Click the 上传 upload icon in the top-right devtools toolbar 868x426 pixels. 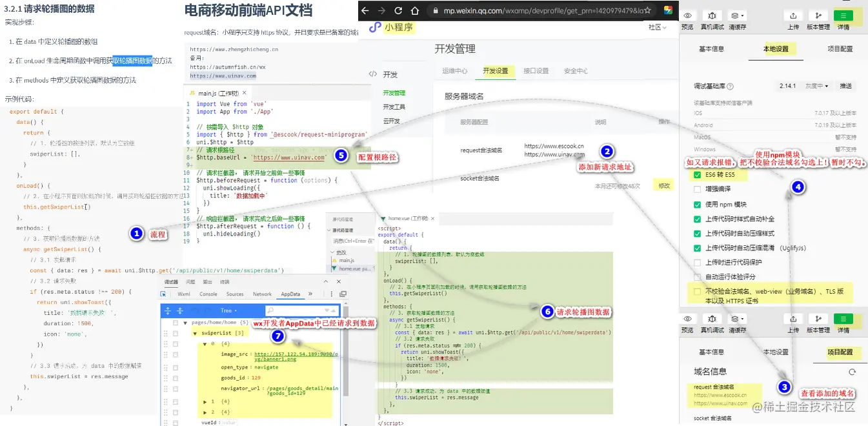[x=793, y=16]
